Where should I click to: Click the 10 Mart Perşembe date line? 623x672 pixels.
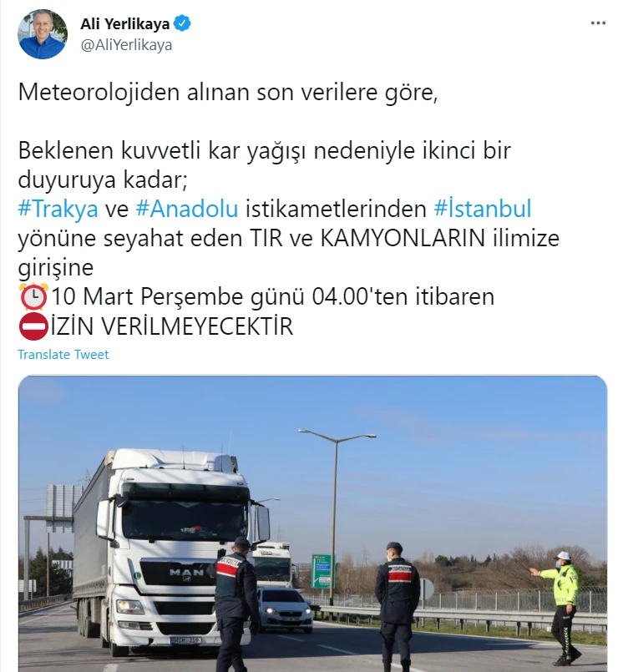coord(273,296)
